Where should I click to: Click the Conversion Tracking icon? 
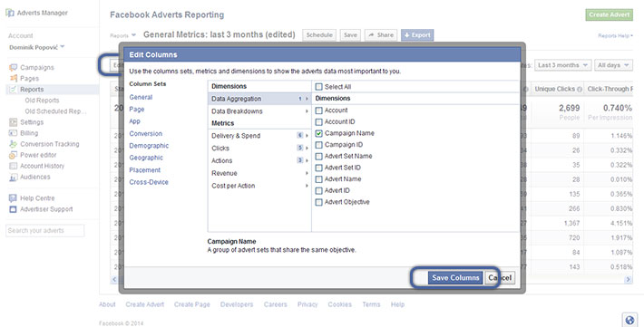(13, 144)
